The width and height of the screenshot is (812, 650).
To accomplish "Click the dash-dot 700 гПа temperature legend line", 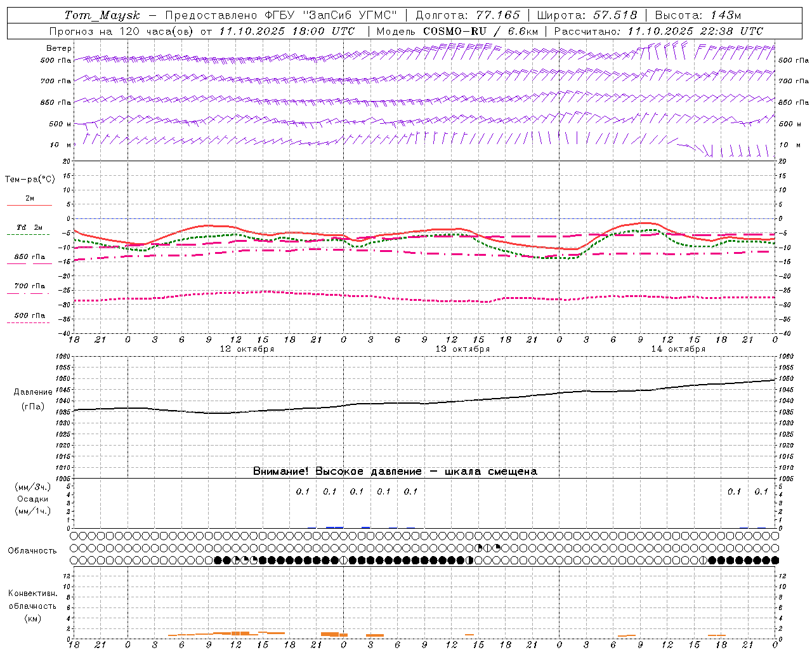I will (x=28, y=293).
